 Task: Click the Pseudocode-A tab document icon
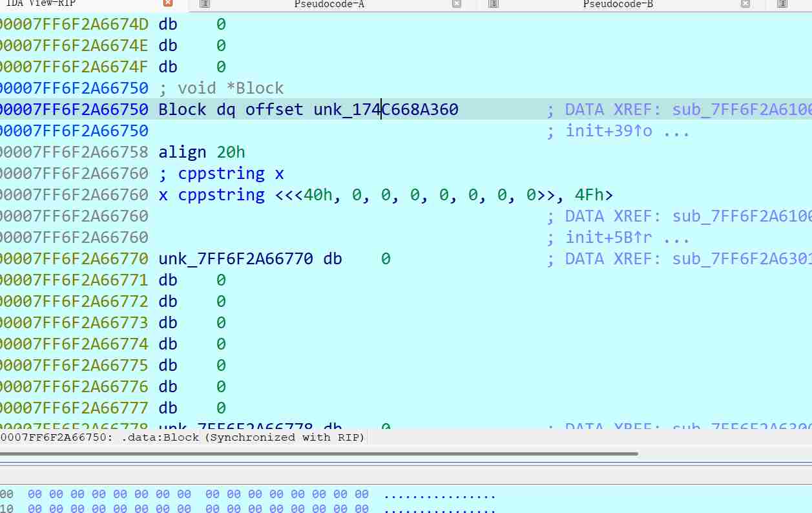205,4
